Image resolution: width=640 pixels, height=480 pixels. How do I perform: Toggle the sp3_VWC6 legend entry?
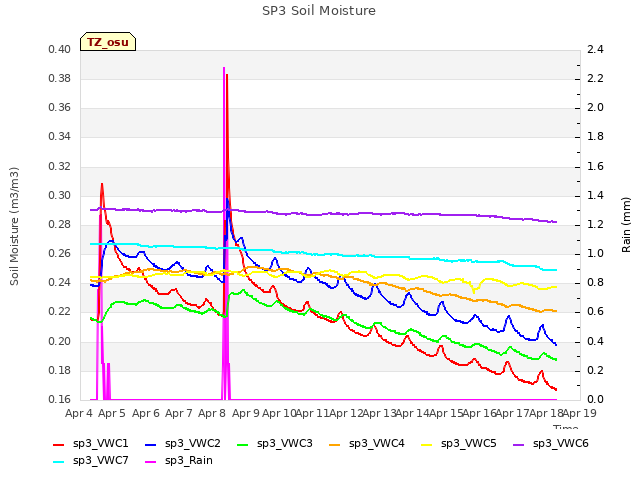pyautogui.click(x=551, y=443)
